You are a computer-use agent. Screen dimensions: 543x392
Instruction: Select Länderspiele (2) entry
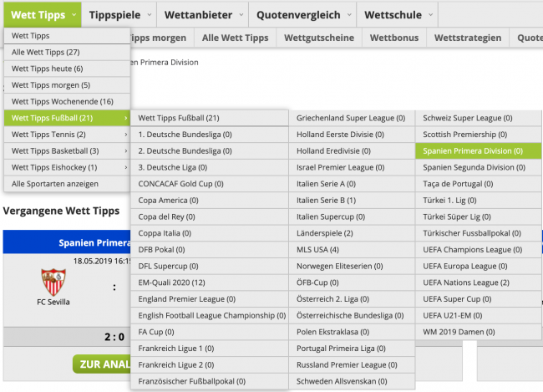(324, 233)
